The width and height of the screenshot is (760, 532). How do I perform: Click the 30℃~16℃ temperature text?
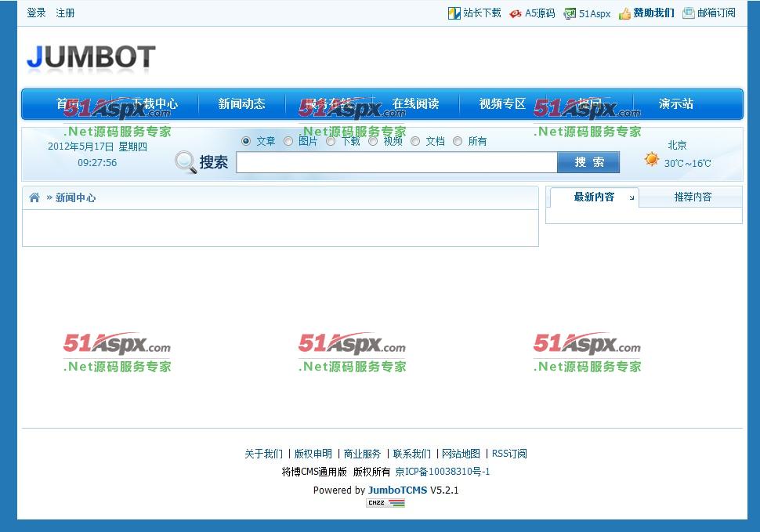pyautogui.click(x=687, y=163)
